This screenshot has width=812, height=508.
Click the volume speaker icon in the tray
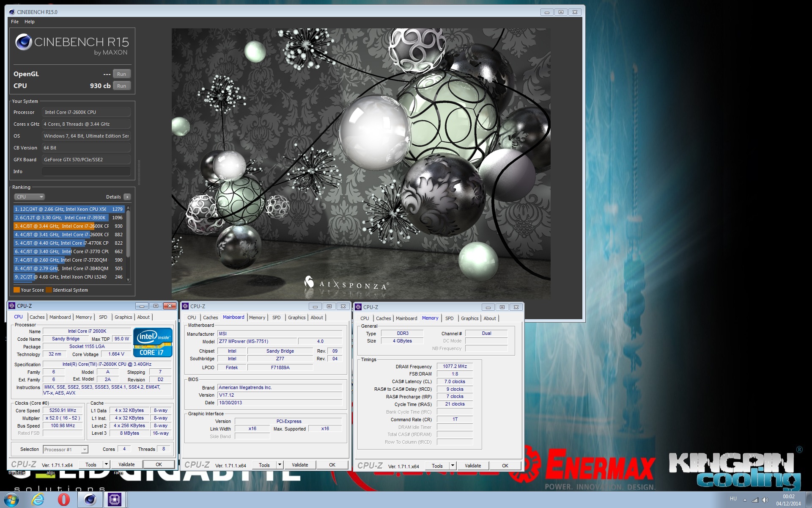[765, 500]
